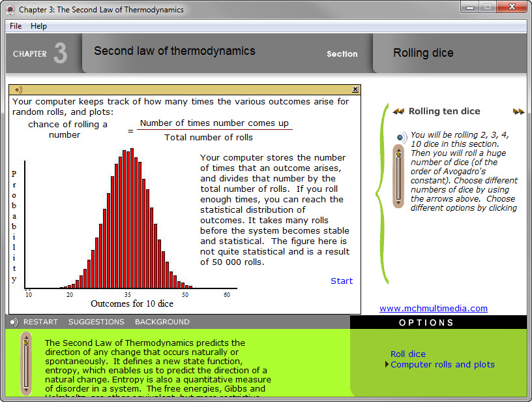Image resolution: width=532 pixels, height=402 pixels.
Task: Select the Roll dice option
Action: point(408,354)
